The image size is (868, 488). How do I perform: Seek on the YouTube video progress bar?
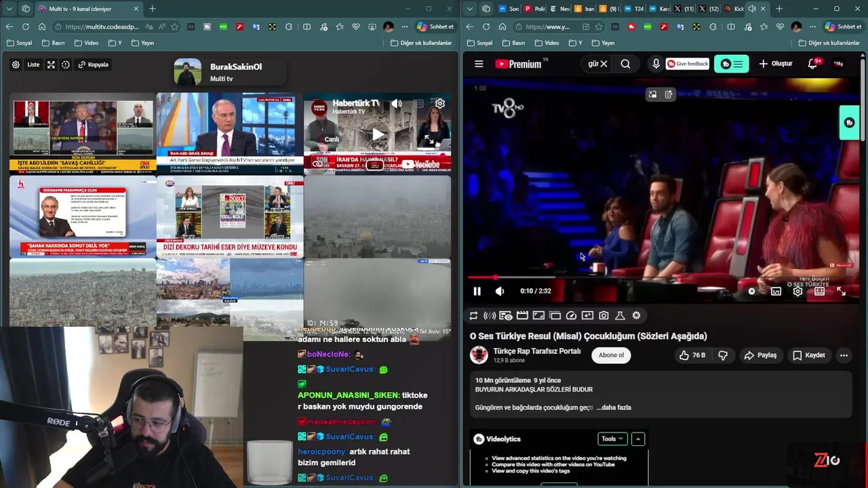point(661,277)
